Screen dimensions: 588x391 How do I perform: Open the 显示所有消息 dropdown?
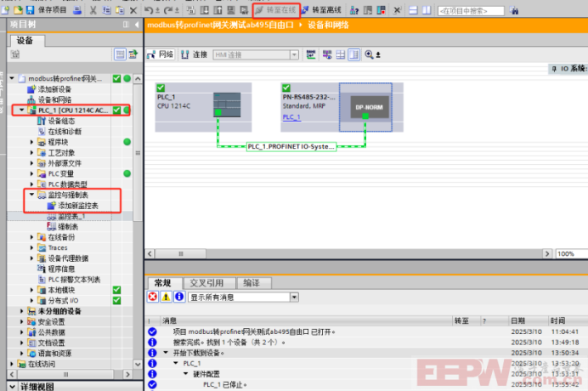tap(294, 297)
